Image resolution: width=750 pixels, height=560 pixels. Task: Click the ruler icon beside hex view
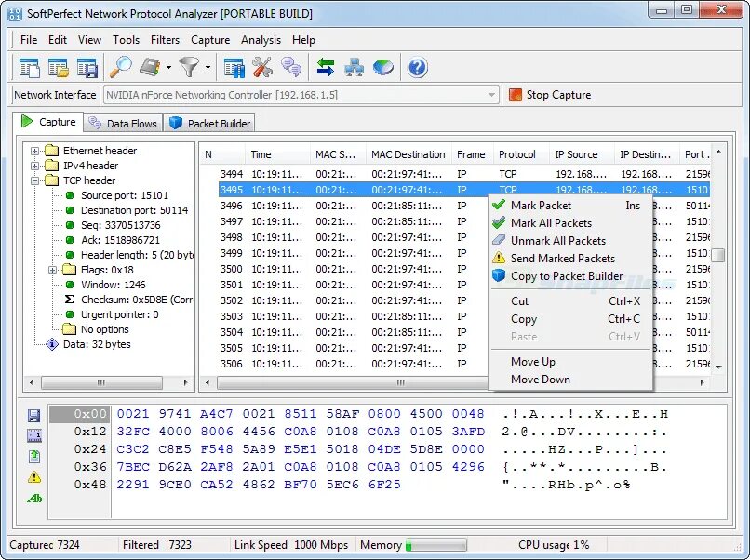(34, 435)
